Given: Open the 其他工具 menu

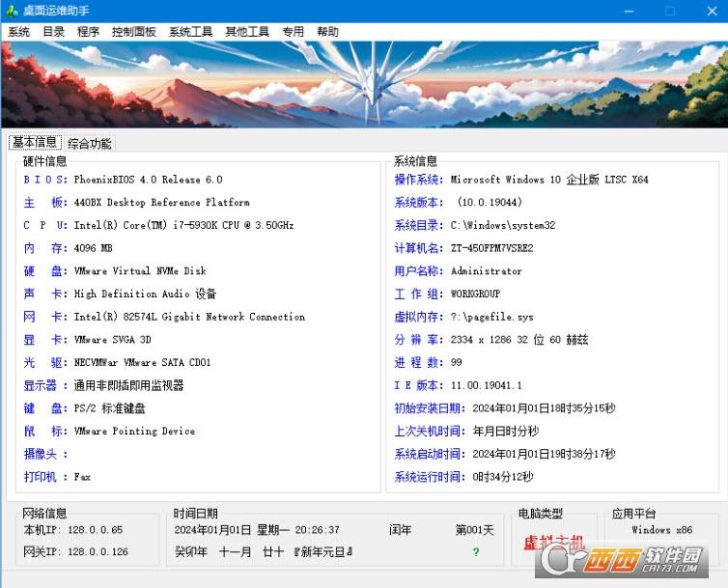Looking at the screenshot, I should pyautogui.click(x=247, y=32).
